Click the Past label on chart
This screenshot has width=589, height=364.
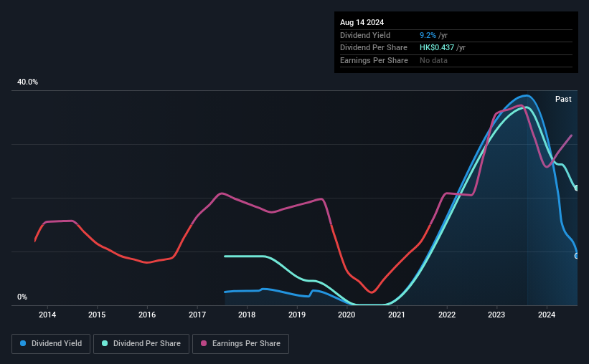coord(563,99)
